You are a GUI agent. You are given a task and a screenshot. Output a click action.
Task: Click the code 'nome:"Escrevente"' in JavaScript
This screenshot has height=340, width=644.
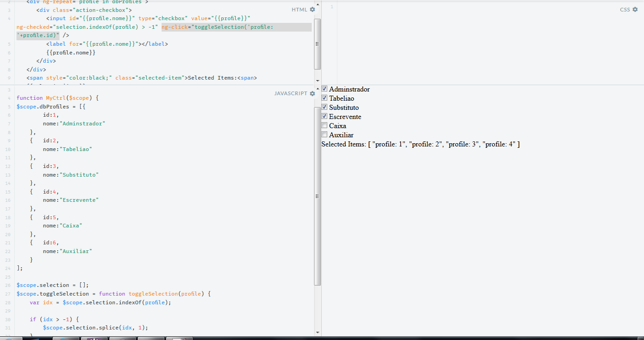71,200
